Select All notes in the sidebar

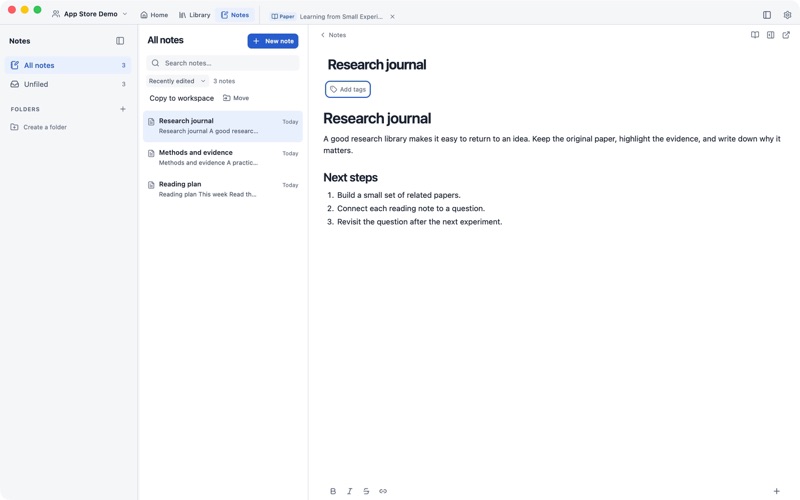point(68,65)
